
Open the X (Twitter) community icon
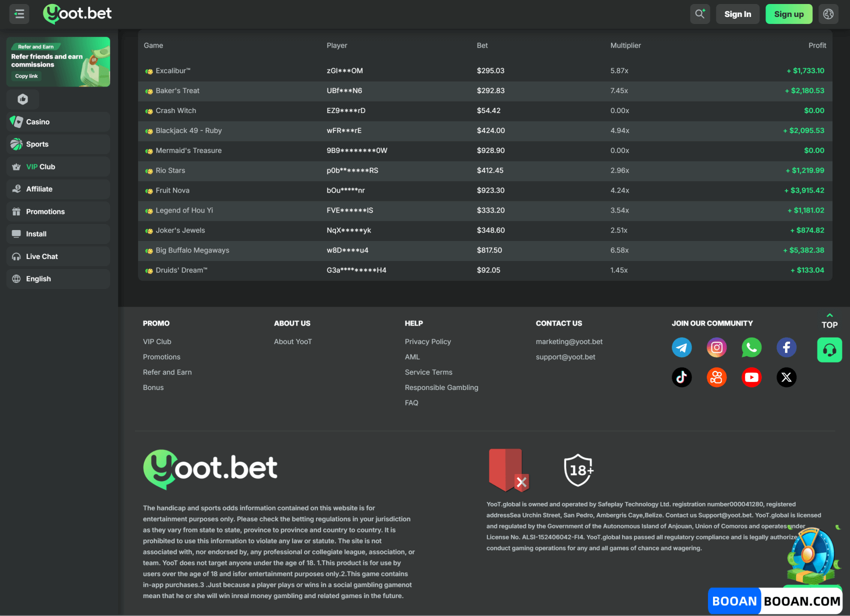pos(786,377)
